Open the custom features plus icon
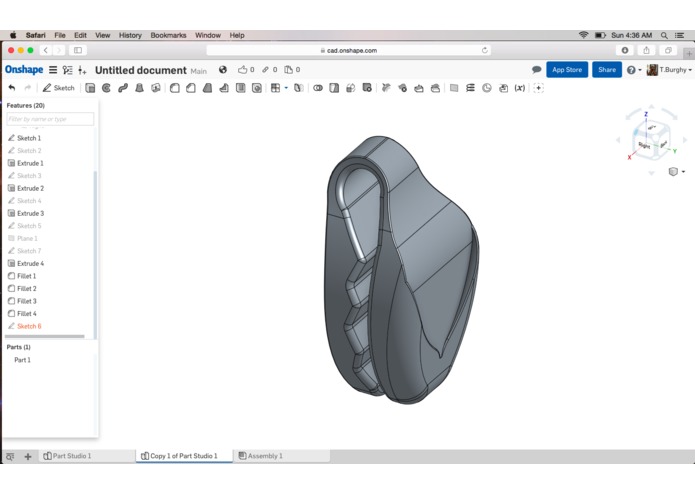This screenshot has width=695, height=494. (539, 88)
